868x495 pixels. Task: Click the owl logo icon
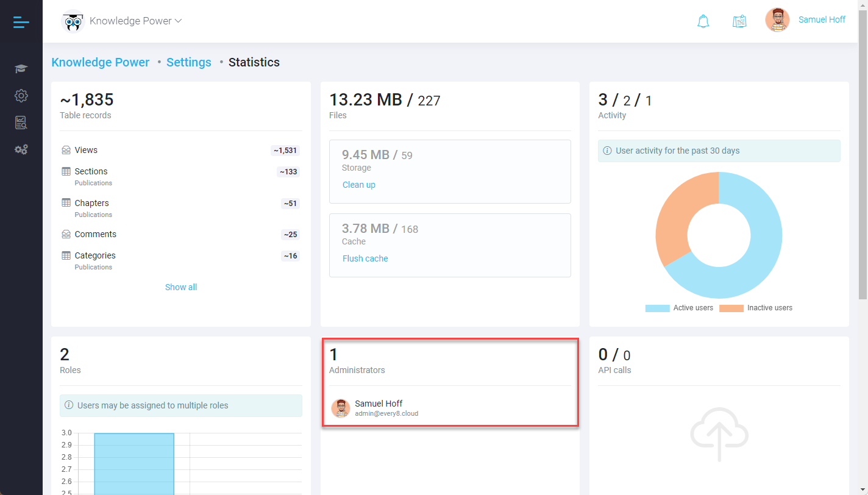pos(73,21)
